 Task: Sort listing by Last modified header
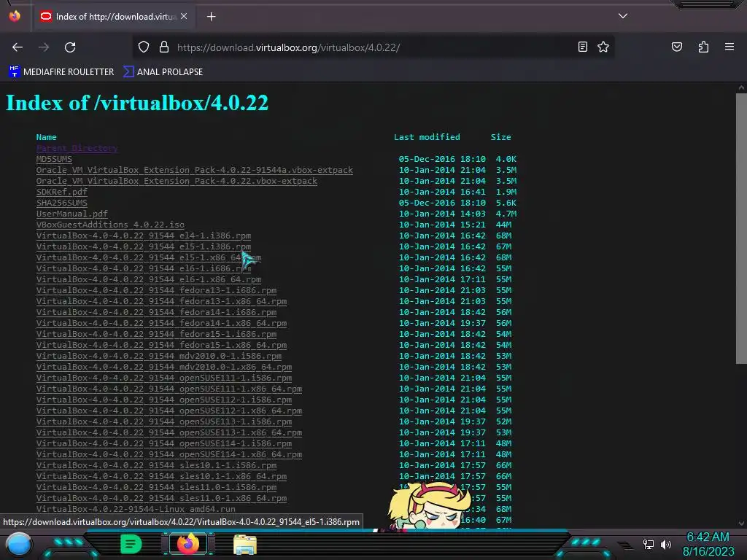pos(427,137)
